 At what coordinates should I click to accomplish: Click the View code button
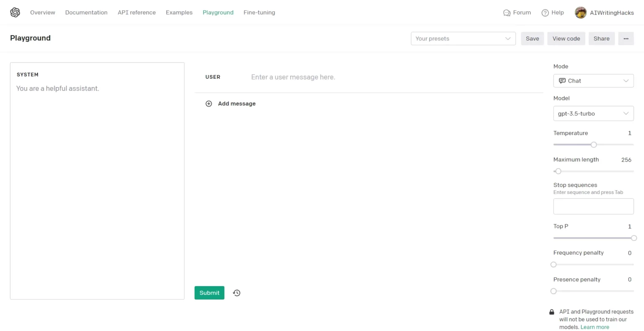pyautogui.click(x=566, y=39)
